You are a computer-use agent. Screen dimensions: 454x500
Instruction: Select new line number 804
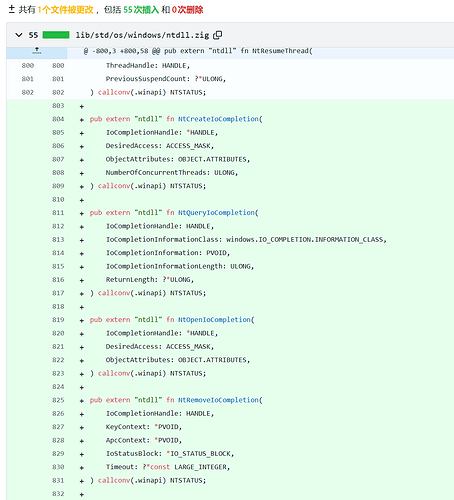(x=58, y=119)
